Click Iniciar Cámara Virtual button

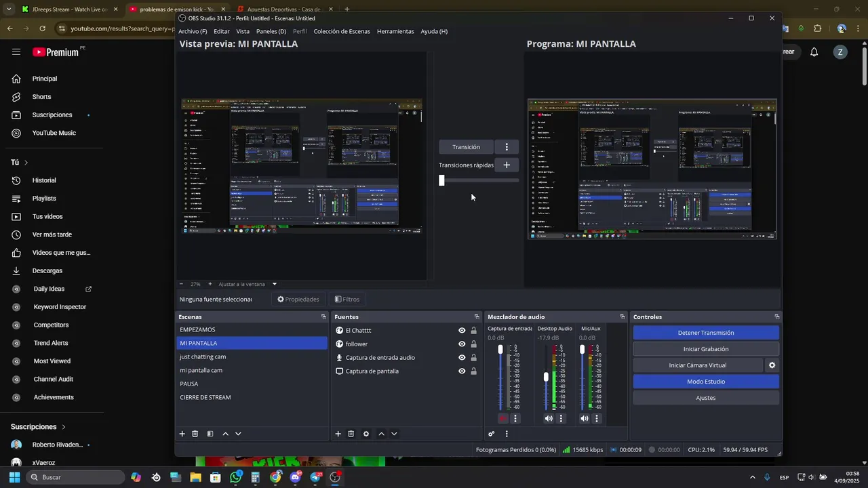point(698,365)
